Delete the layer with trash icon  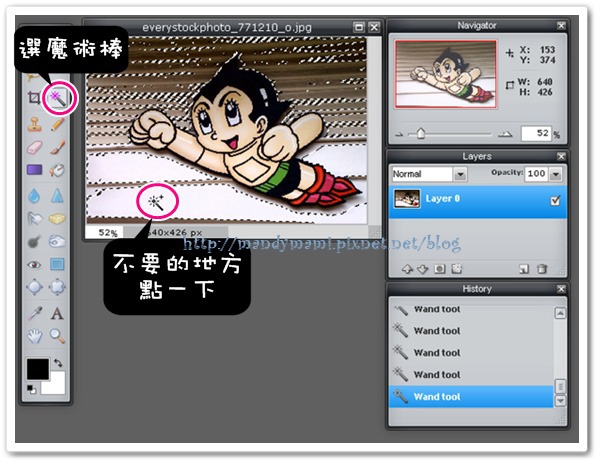pyautogui.click(x=542, y=269)
